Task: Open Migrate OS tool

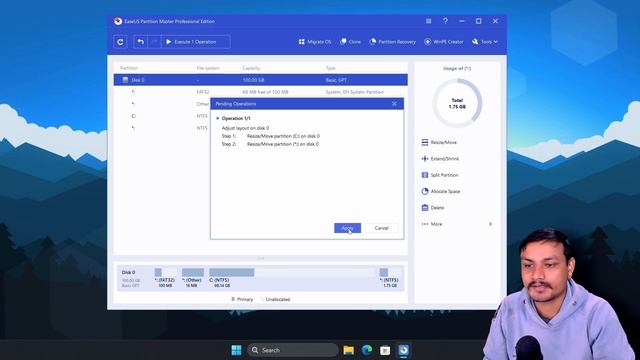Action: click(315, 42)
